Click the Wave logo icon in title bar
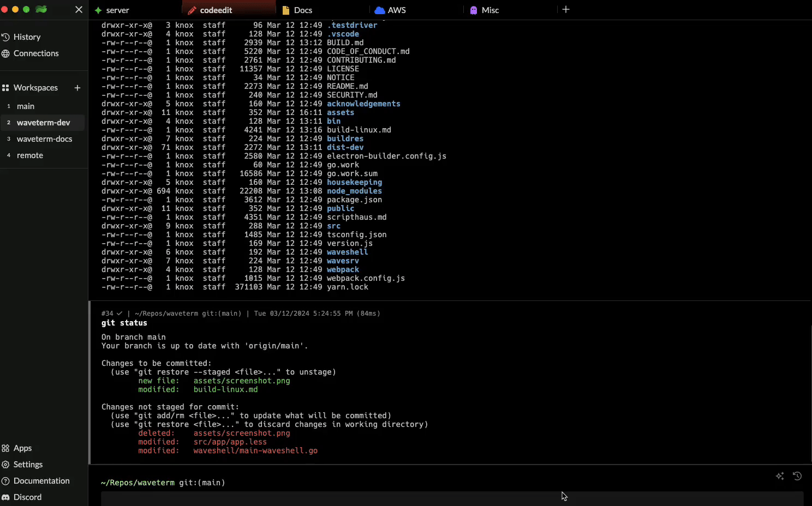 [41, 9]
